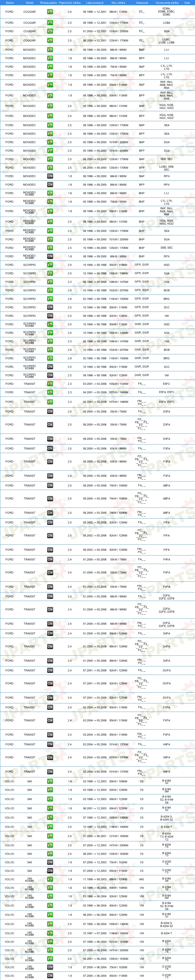Click diesel ON icon in TRANSIT FA DOFA row
The height and width of the screenshot is (980, 195).
(x=50, y=670)
